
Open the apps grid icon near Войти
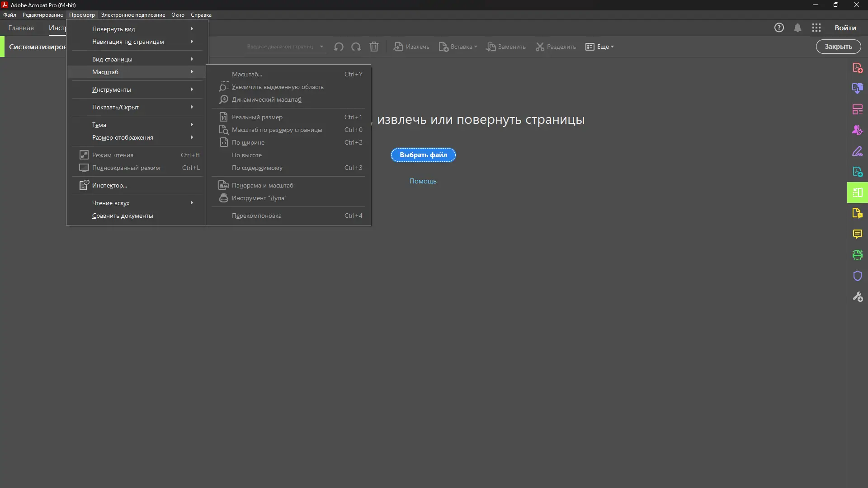(x=816, y=28)
